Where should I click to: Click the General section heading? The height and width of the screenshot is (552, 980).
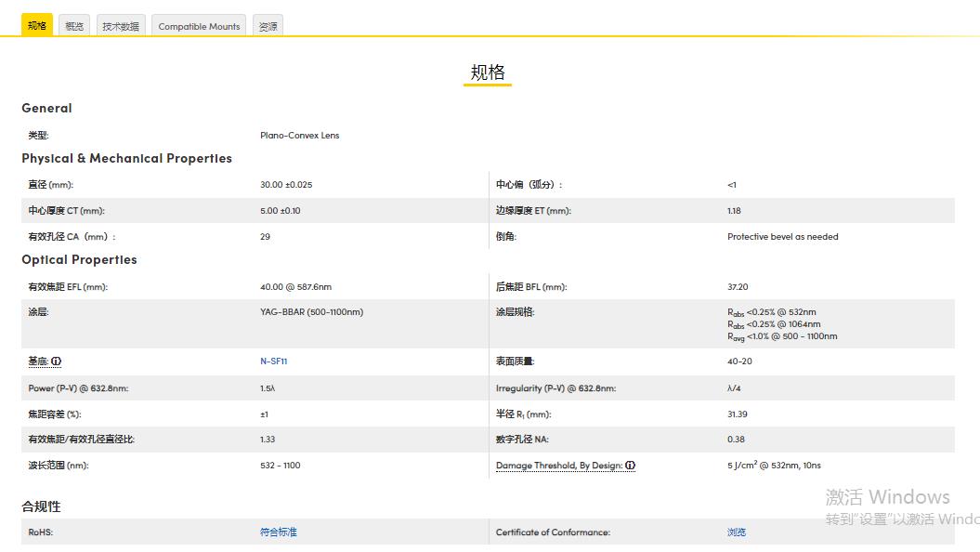(x=46, y=108)
